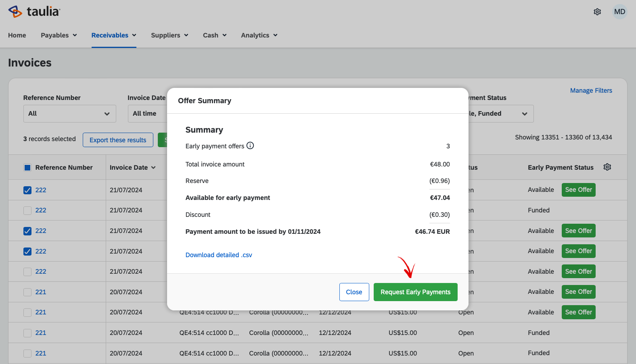Open Manage Filters link
The height and width of the screenshot is (364, 636).
tap(591, 90)
